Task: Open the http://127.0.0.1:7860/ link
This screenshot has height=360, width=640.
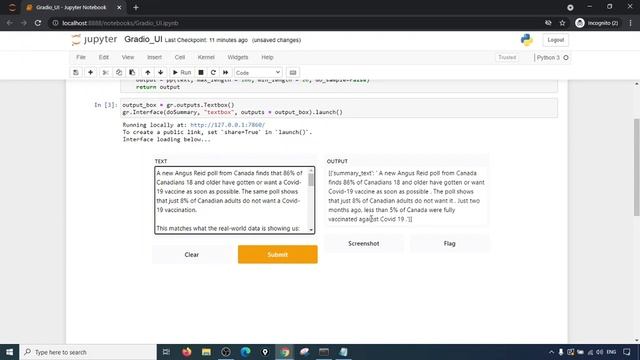Action: click(x=227, y=125)
